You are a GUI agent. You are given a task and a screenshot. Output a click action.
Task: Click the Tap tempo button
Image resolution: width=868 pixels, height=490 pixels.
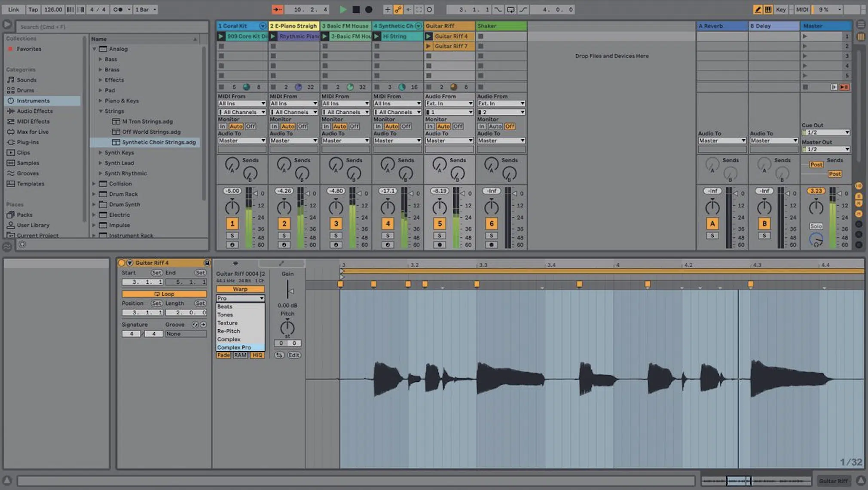(x=33, y=9)
